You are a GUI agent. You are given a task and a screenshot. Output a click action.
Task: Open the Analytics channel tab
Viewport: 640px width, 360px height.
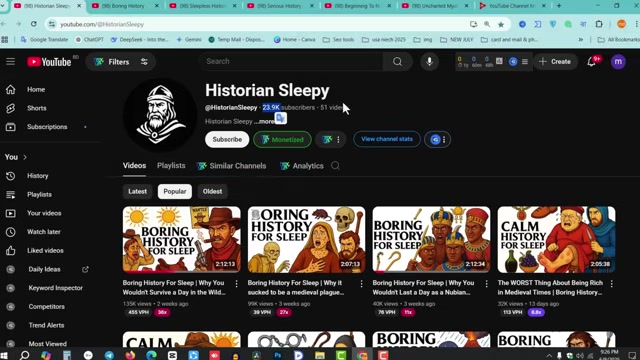click(x=302, y=166)
